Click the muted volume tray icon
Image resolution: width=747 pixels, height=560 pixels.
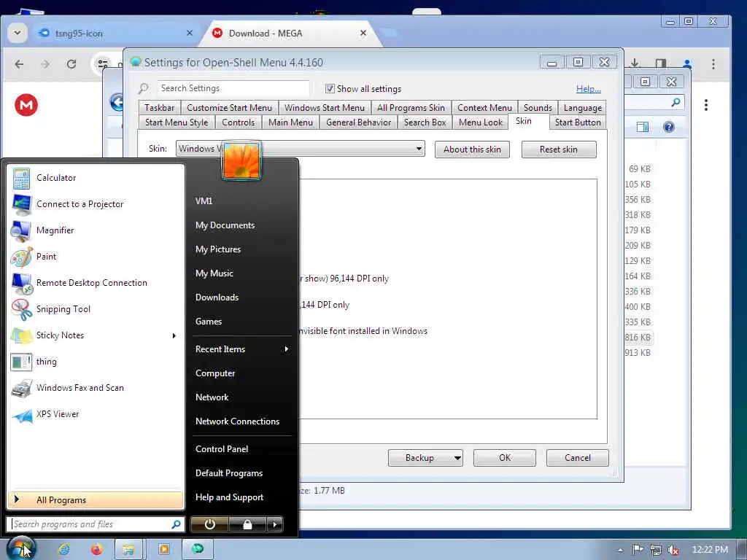(x=673, y=550)
